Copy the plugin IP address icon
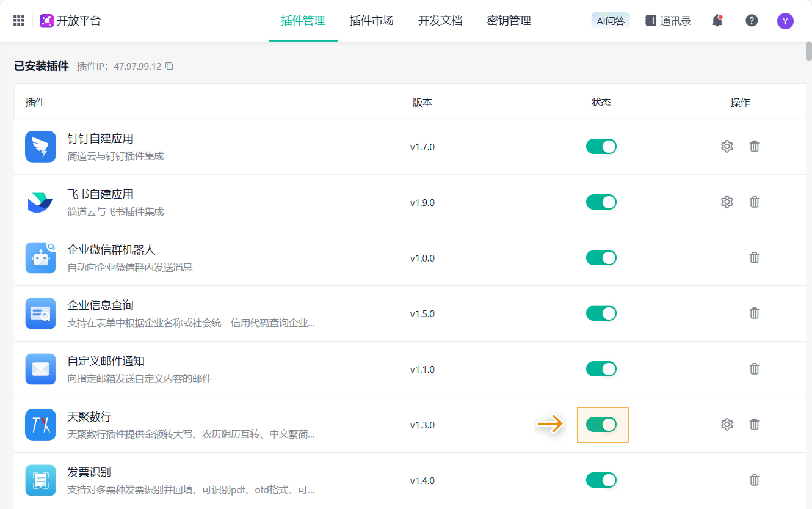 (x=169, y=66)
